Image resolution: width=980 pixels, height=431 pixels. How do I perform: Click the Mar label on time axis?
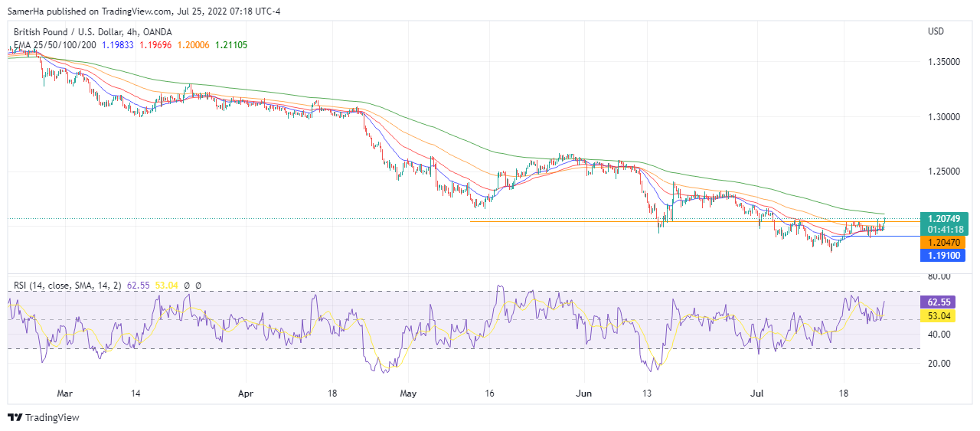tap(64, 395)
